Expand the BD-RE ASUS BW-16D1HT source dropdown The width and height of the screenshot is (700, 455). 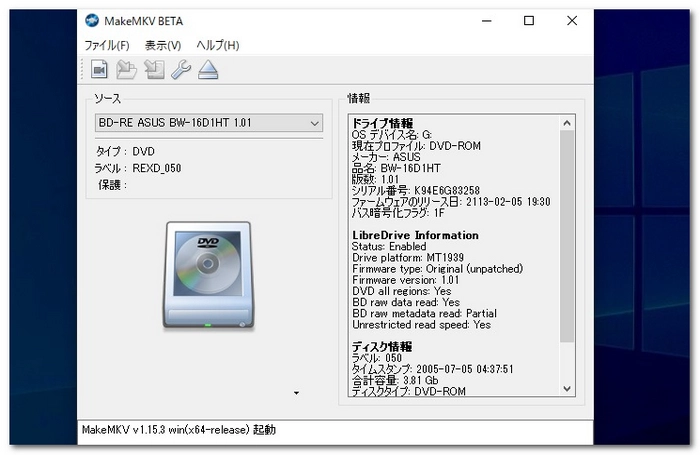pyautogui.click(x=314, y=123)
